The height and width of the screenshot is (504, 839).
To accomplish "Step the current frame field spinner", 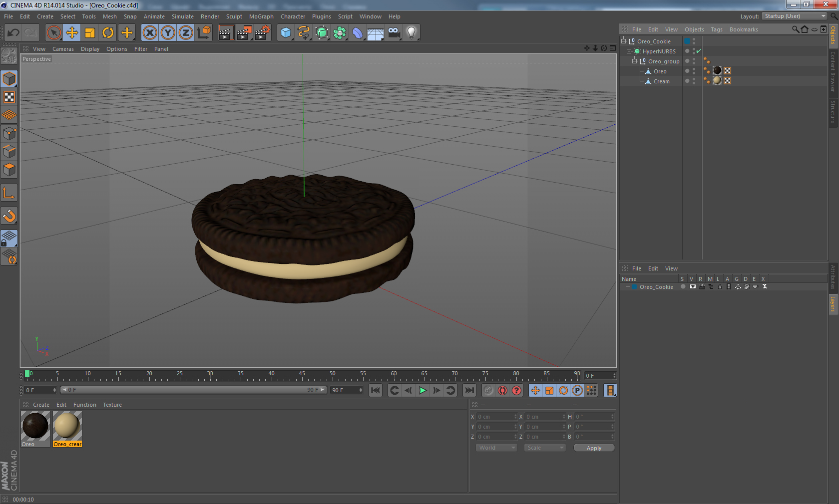I will 614,376.
